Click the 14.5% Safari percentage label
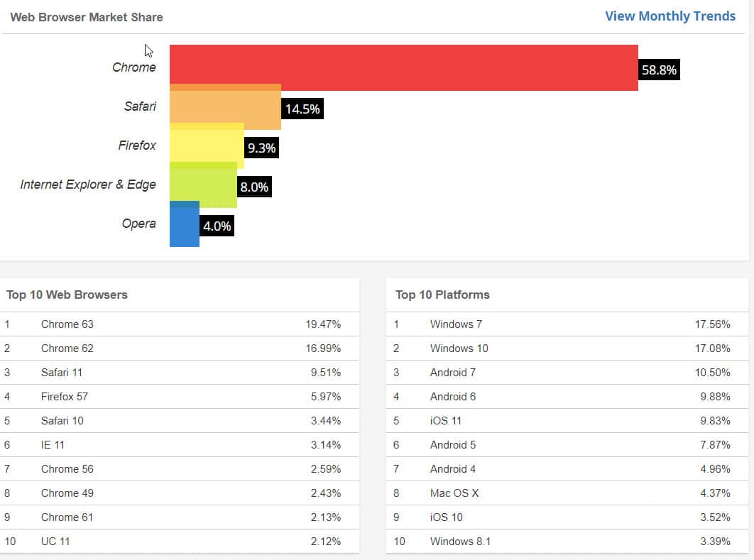Image resolution: width=754 pixels, height=560 pixels. coord(302,109)
